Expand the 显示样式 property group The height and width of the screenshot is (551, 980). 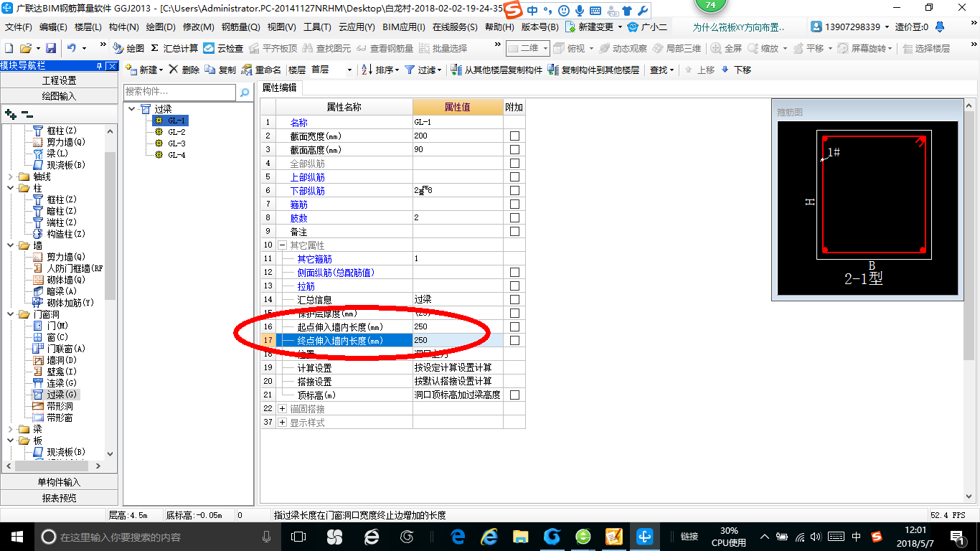282,422
